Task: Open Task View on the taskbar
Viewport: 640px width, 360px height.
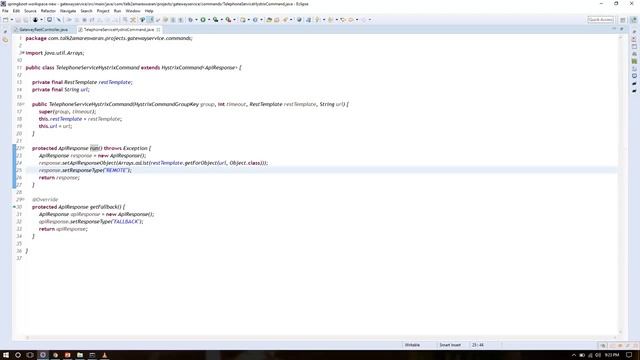Action: point(30,355)
